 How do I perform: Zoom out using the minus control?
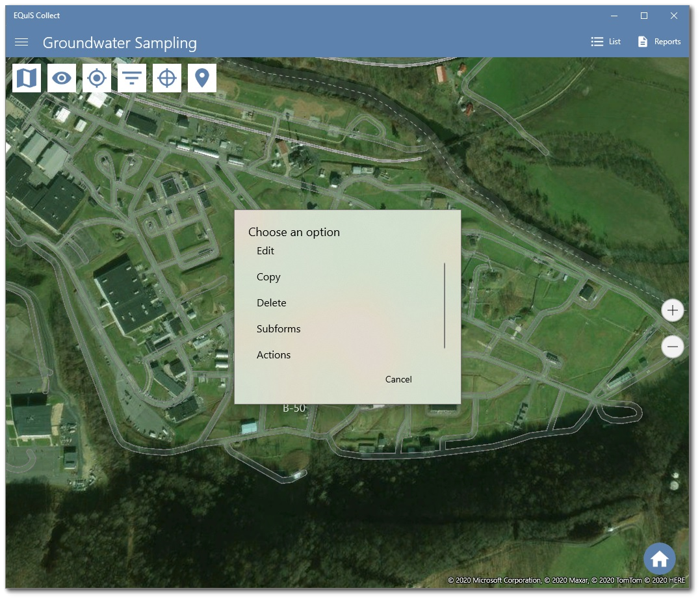pyautogui.click(x=673, y=347)
